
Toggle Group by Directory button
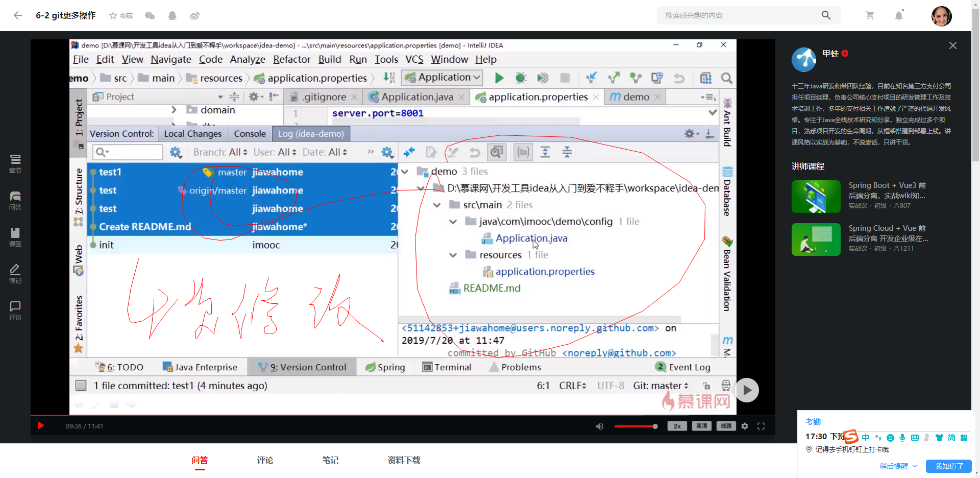[x=523, y=152]
